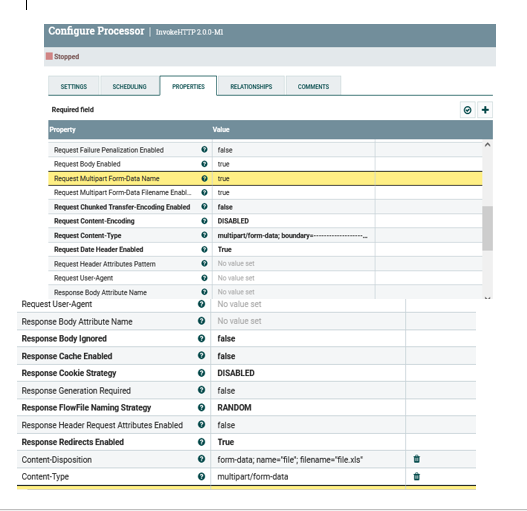Switch to the Settings tab
Image resolution: width=527 pixels, height=511 pixels.
pyautogui.click(x=74, y=86)
